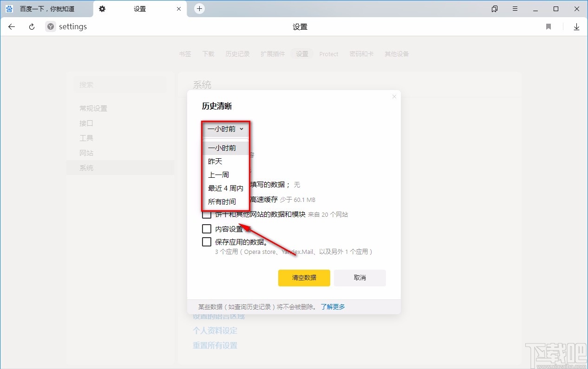Viewport: 588px width, 369px height.
Task: Click the yellow 清空数据 button
Action: pos(304,278)
